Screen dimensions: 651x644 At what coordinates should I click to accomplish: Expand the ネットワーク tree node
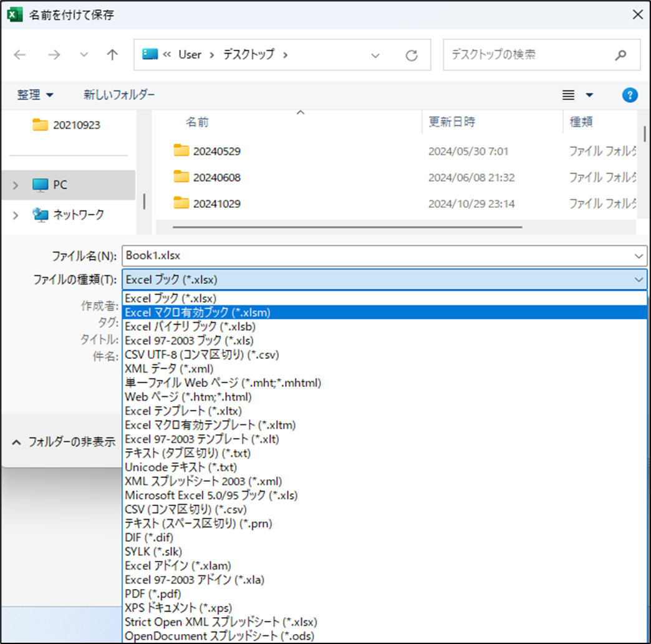(16, 215)
